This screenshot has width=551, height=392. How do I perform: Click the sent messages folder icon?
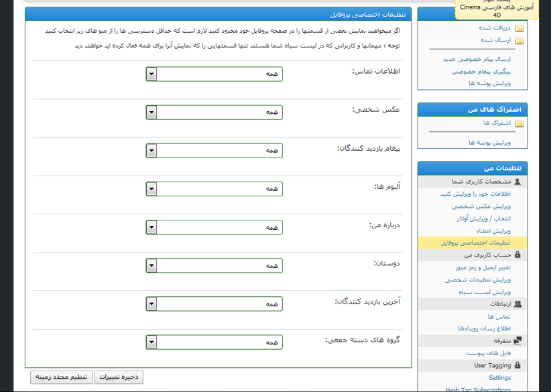(x=519, y=41)
